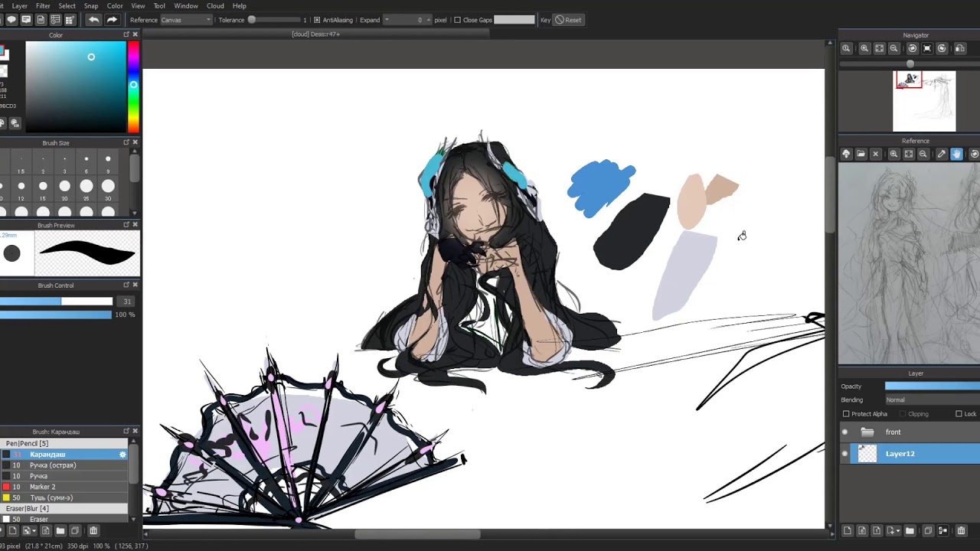Viewport: 980px width, 551px height.
Task: Pick a shade in the color square
Action: [76, 86]
